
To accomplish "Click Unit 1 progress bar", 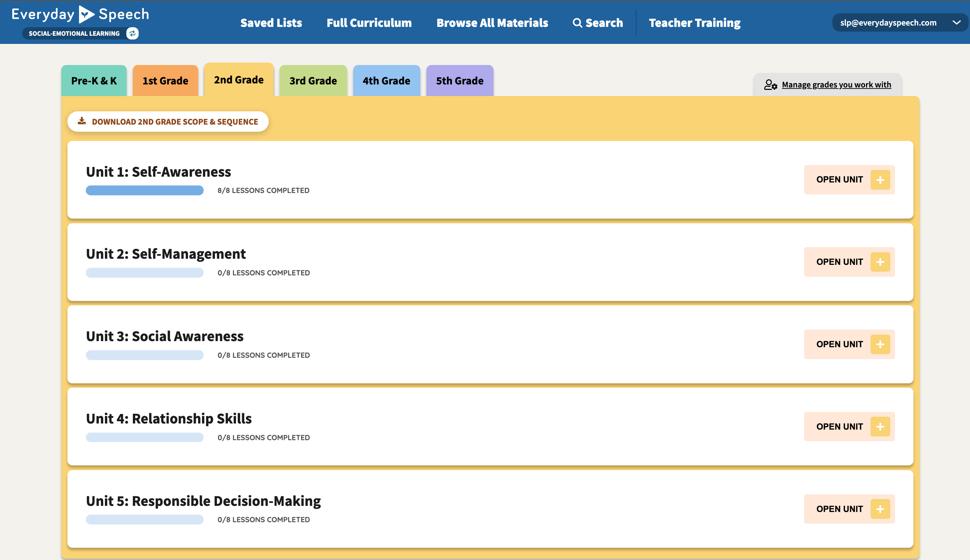I will pos(145,190).
